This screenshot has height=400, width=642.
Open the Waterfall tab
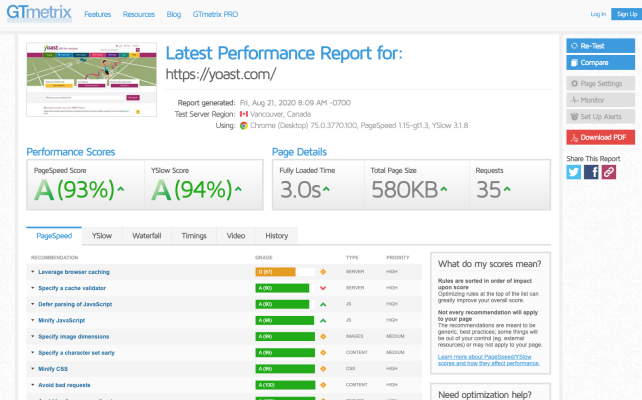click(x=147, y=236)
